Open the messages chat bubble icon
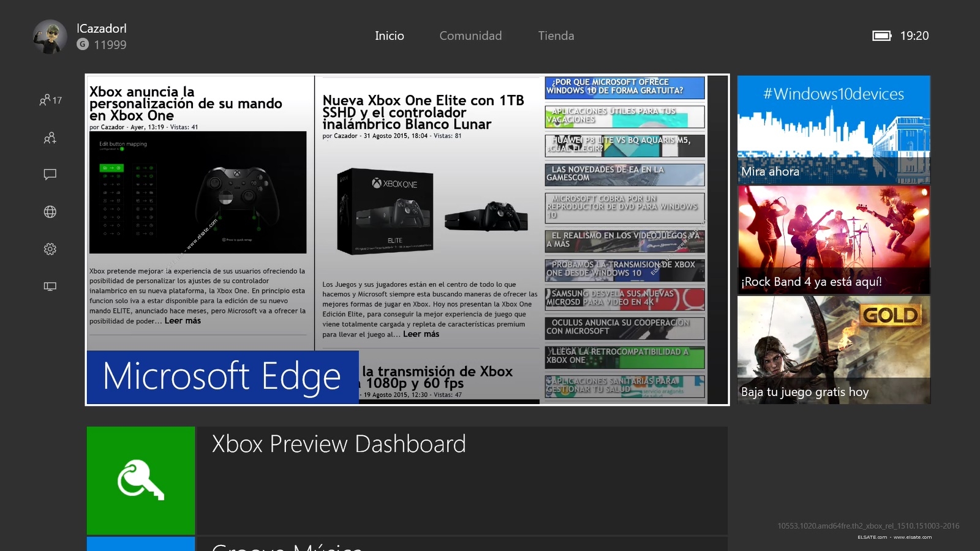This screenshot has height=551, width=980. pyautogui.click(x=50, y=174)
